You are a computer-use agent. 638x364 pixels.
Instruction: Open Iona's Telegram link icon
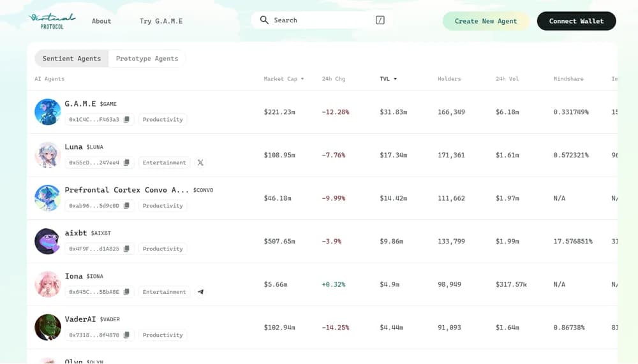pyautogui.click(x=200, y=292)
